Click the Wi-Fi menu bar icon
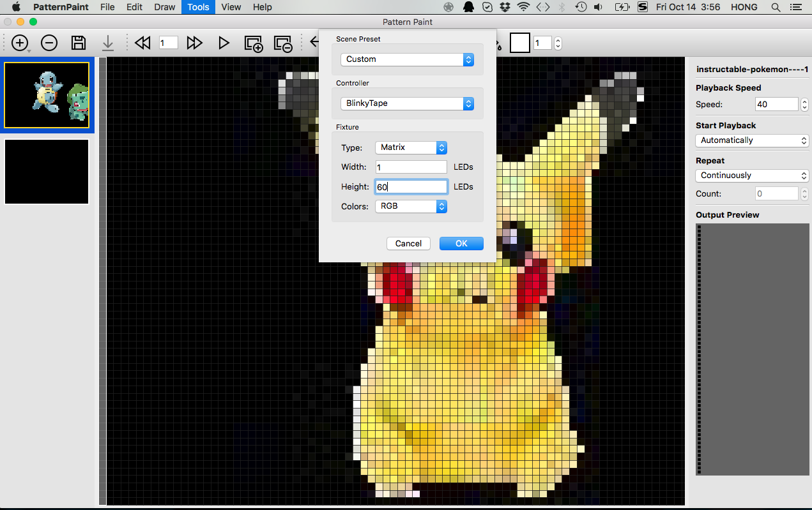This screenshot has width=812, height=510. coord(524,7)
